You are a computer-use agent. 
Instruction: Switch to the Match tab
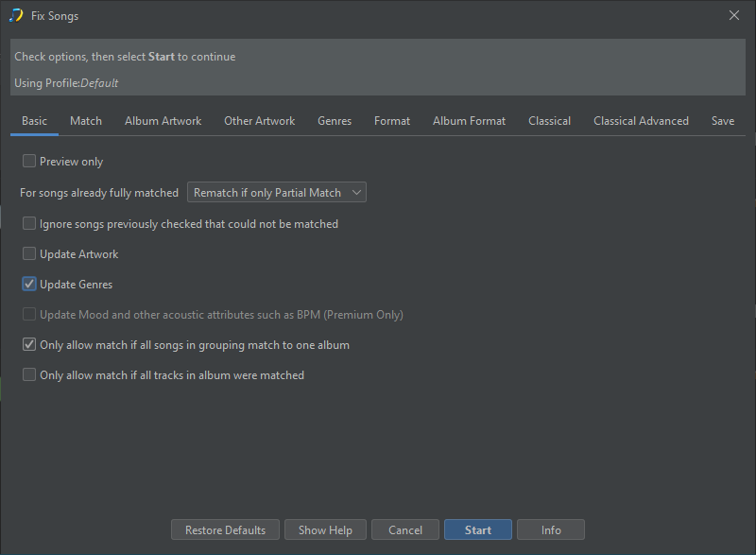pos(86,121)
